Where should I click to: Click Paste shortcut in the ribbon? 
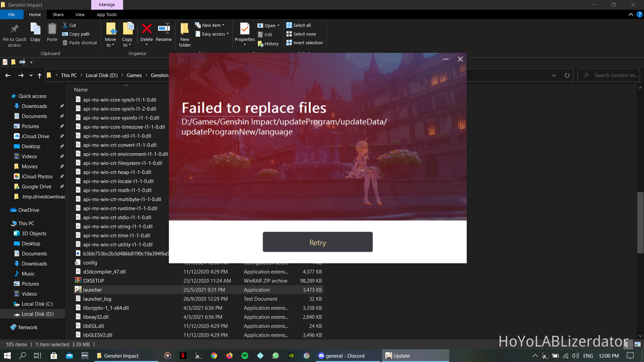80,43
